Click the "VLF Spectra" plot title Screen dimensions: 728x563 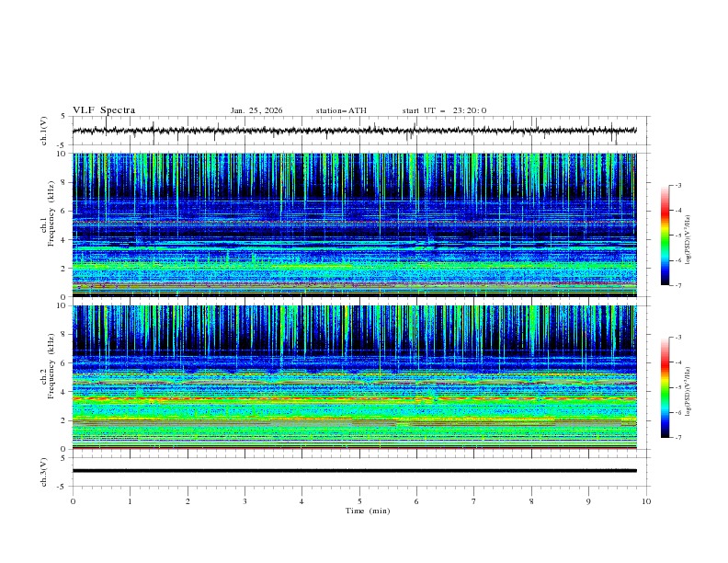coord(104,110)
